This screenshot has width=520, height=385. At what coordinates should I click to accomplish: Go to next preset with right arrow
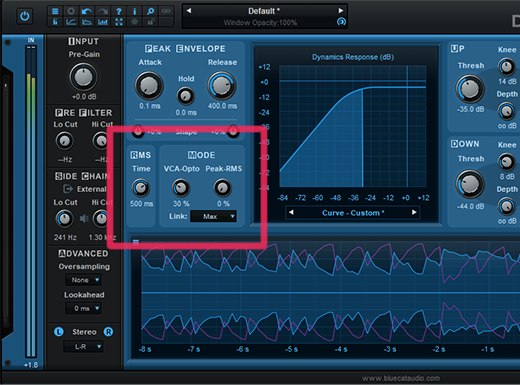click(341, 11)
